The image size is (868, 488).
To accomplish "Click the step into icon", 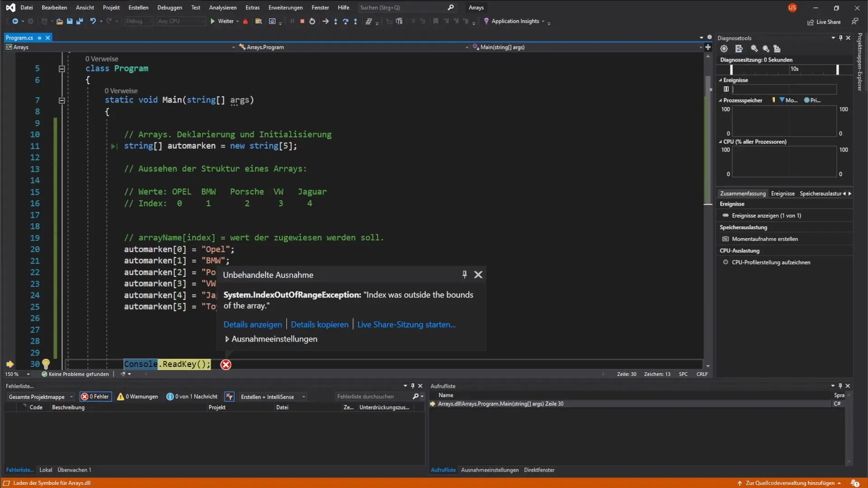I will pyautogui.click(x=335, y=21).
